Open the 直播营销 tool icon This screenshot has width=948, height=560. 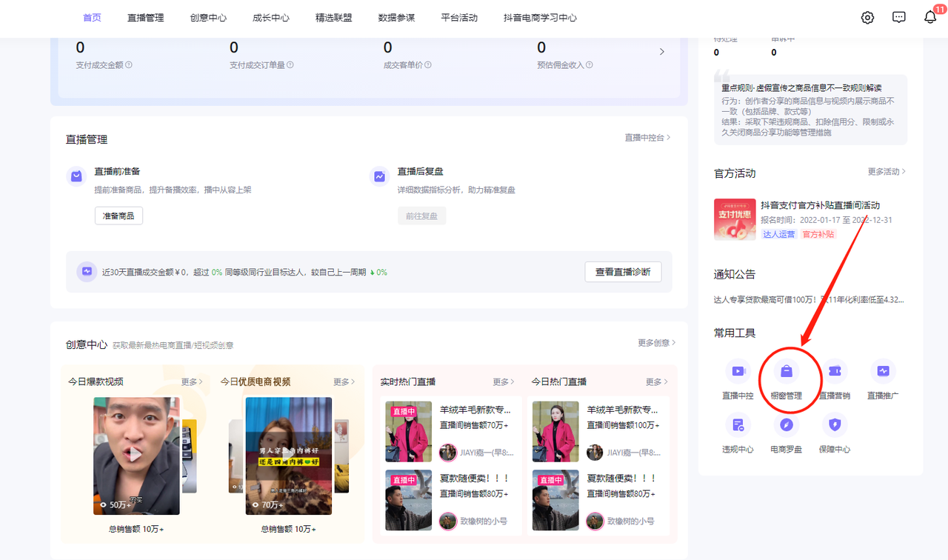pyautogui.click(x=834, y=371)
